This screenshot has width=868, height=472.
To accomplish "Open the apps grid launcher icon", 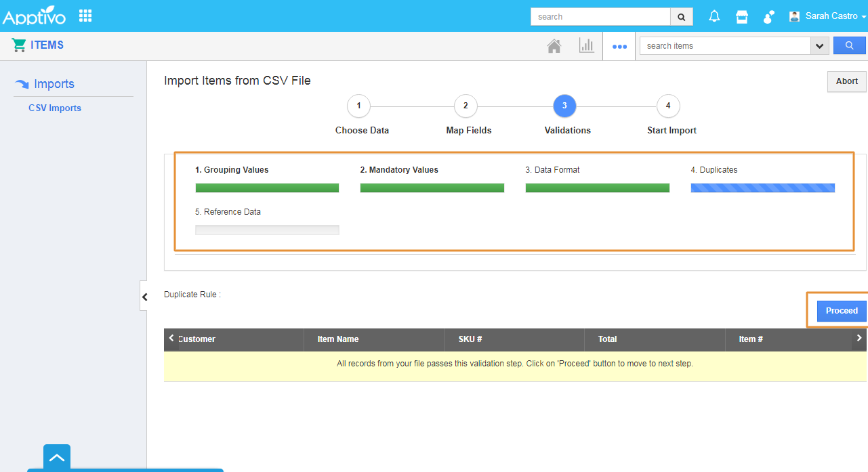I will (x=85, y=16).
